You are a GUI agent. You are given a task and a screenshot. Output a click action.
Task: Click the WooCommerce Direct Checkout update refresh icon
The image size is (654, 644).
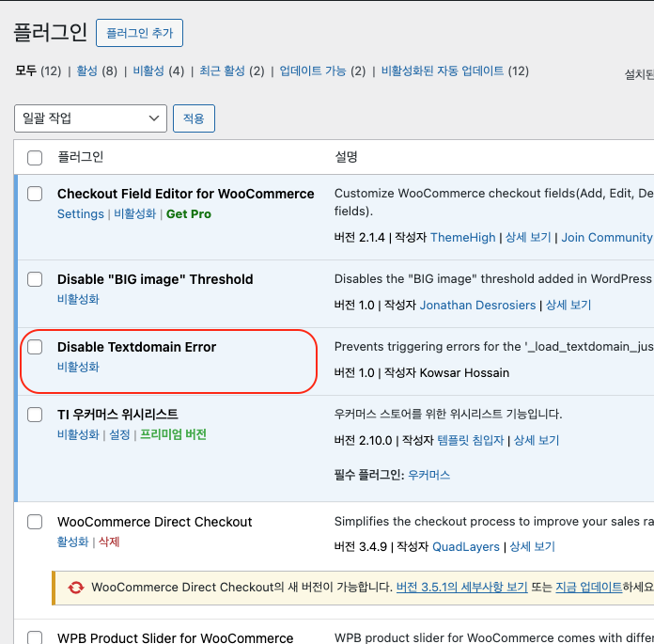click(x=75, y=588)
